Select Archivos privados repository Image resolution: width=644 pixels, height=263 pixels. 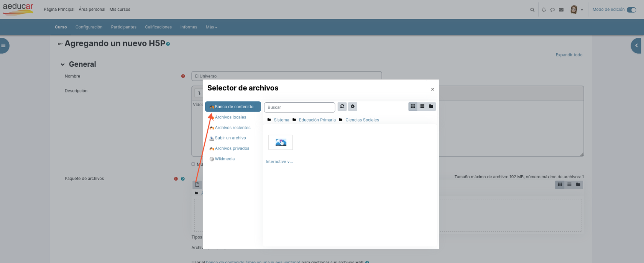coord(232,148)
